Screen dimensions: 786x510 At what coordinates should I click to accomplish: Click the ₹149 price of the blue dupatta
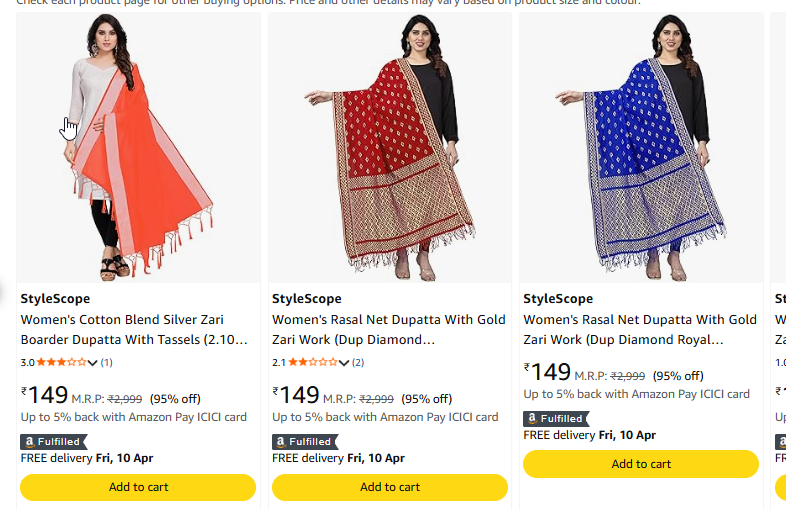[x=549, y=373]
